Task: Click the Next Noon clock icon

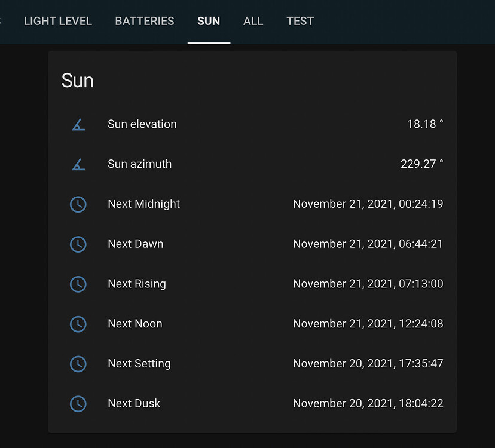Action: pos(78,324)
